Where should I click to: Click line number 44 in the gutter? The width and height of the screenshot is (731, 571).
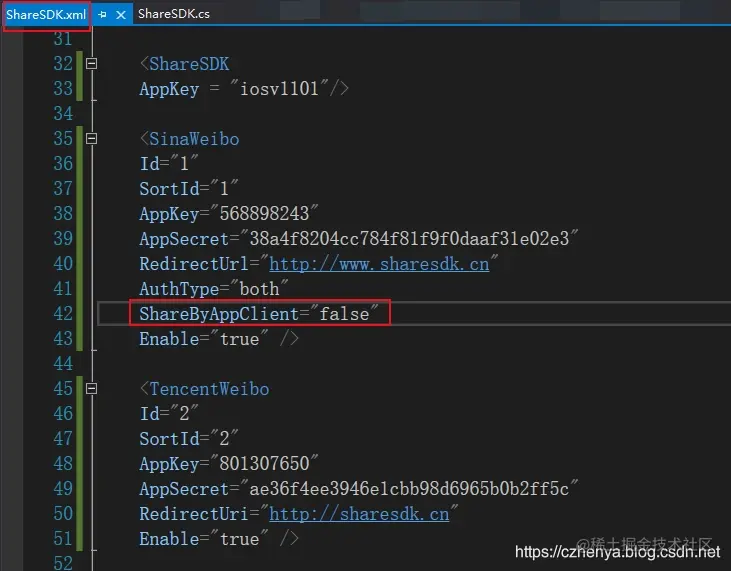63,364
